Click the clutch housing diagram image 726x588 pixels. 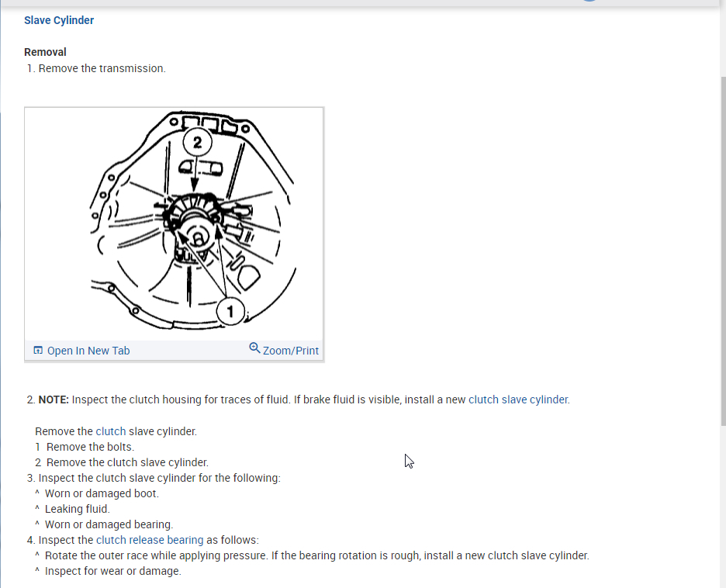click(x=174, y=224)
